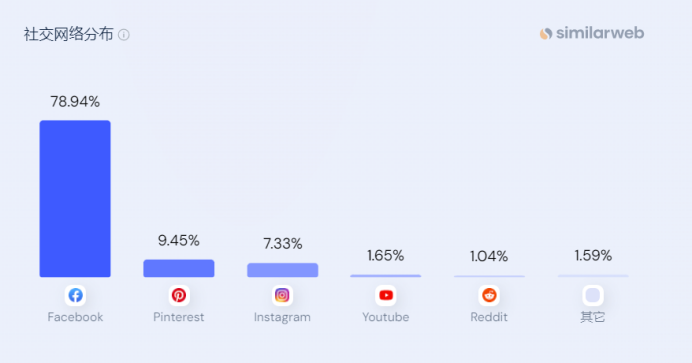Image resolution: width=692 pixels, height=363 pixels.
Task: Click the Facebook logo icon
Action: click(x=75, y=295)
